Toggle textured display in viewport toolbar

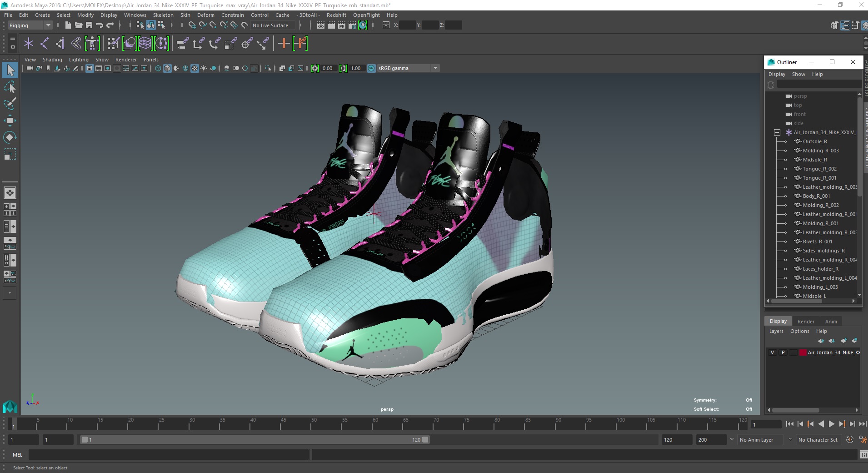tap(195, 68)
